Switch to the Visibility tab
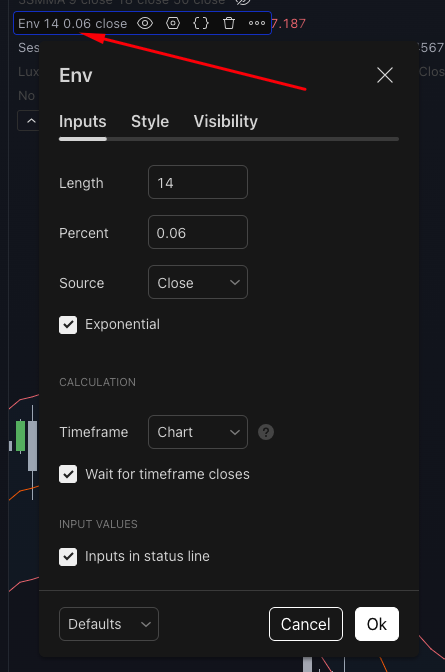This screenshot has width=445, height=672. coord(226,121)
